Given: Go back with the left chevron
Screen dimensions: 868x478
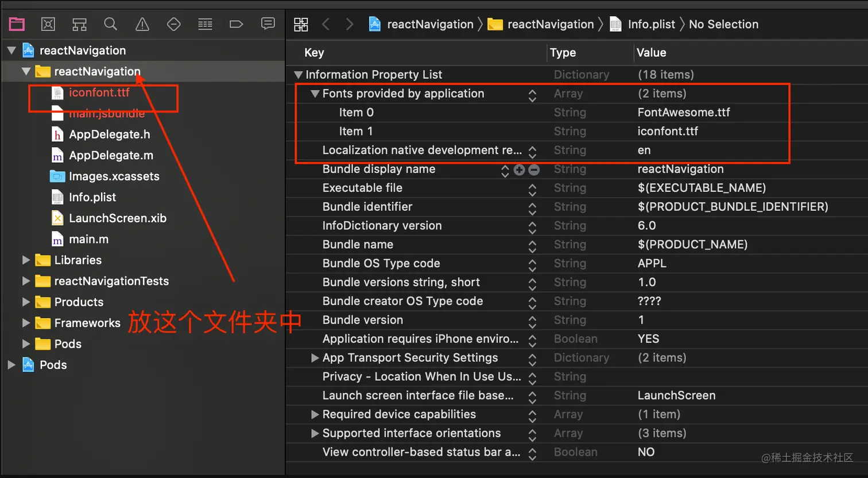Looking at the screenshot, I should [326, 24].
